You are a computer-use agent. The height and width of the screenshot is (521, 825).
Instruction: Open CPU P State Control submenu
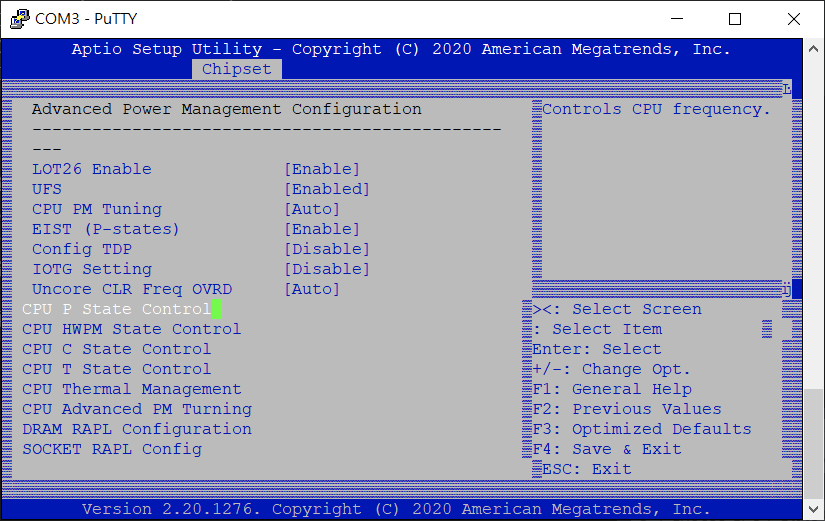click(x=116, y=309)
